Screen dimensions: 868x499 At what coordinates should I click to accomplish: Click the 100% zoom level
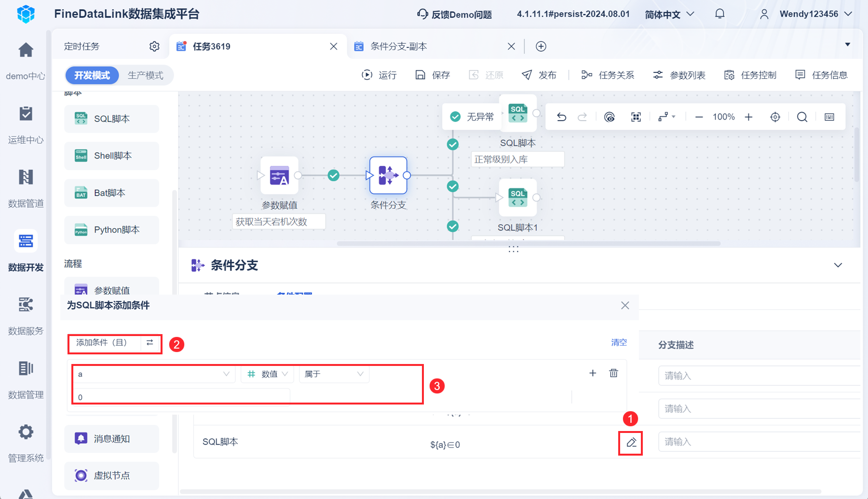click(724, 117)
